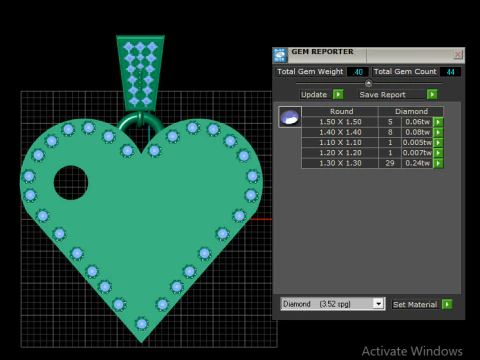Click the Save Report button label
The image size is (480, 360).
382,95
